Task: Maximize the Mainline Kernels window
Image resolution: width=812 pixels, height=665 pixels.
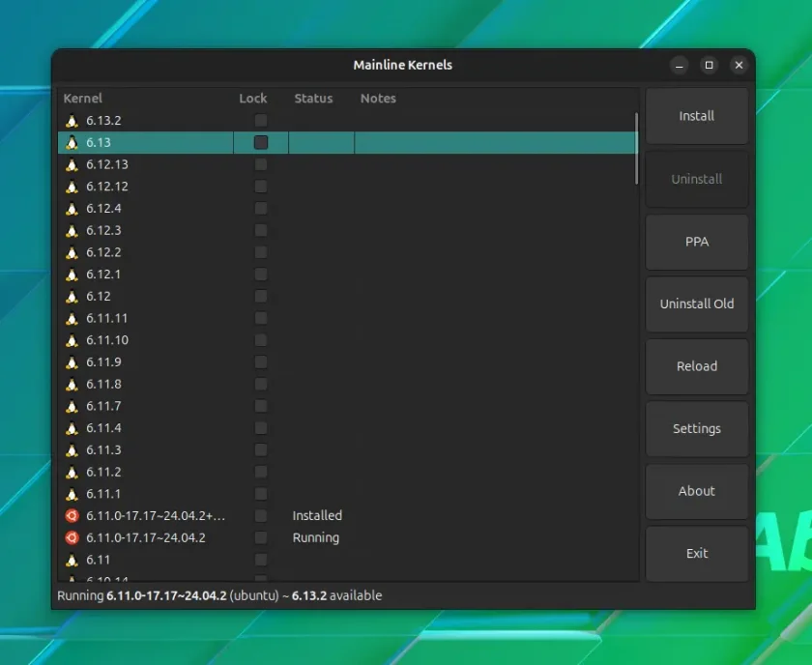Action: click(x=709, y=66)
